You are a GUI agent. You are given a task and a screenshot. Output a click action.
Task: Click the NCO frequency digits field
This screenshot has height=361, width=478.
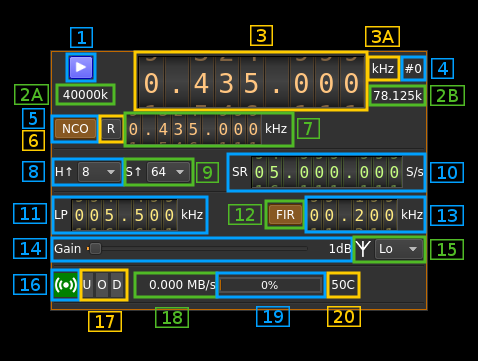point(194,129)
